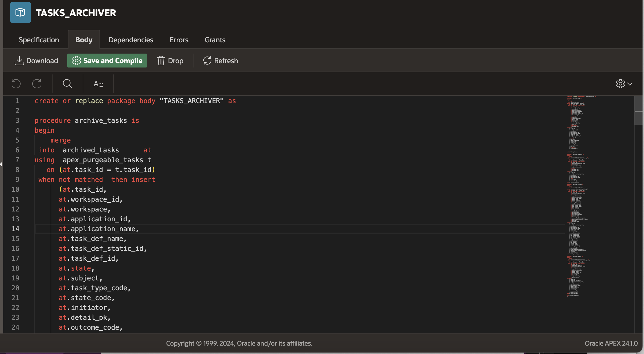This screenshot has height=354, width=644.
Task: Switch to the Specification tab
Action: (39, 40)
